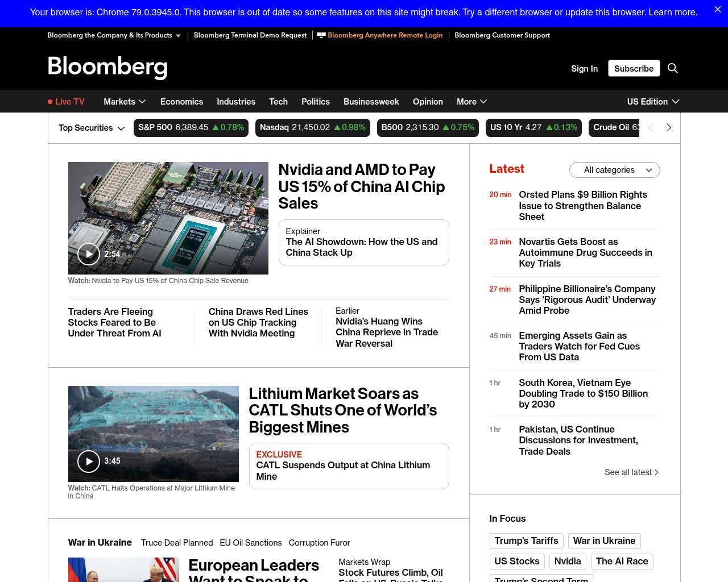Open the Tech section
728x582 pixels.
[x=278, y=102]
